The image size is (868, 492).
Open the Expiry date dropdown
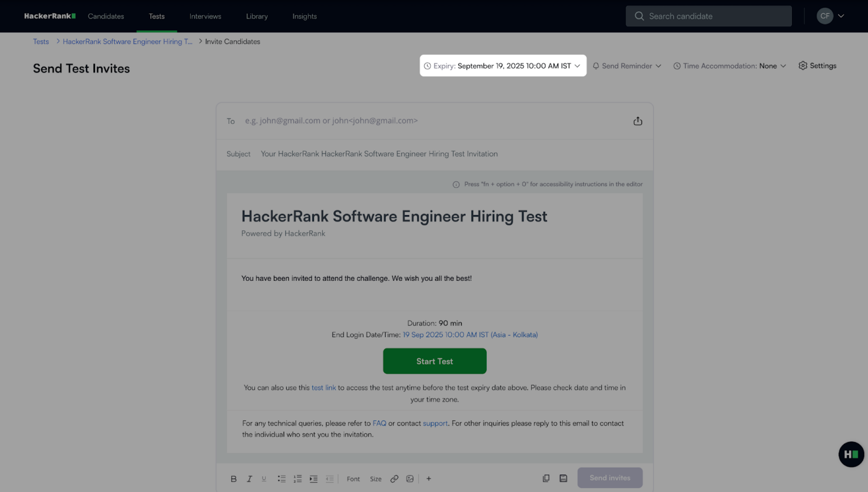pos(503,65)
